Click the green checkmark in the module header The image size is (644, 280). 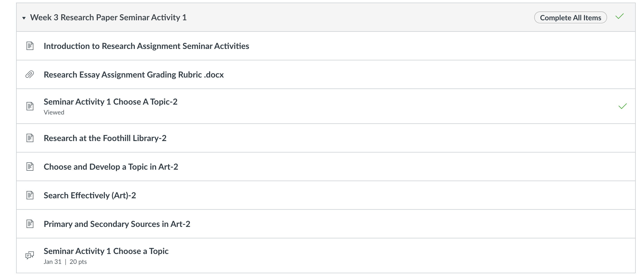click(620, 17)
